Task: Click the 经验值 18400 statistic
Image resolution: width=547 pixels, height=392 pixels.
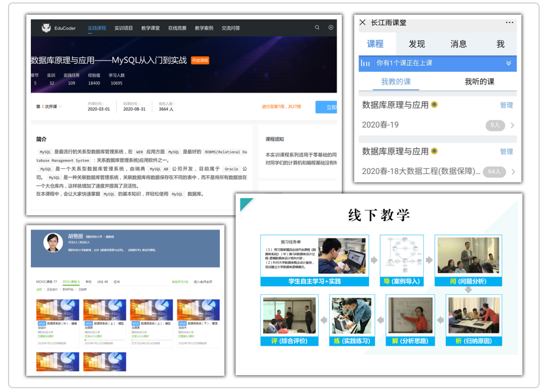Action: click(x=94, y=79)
